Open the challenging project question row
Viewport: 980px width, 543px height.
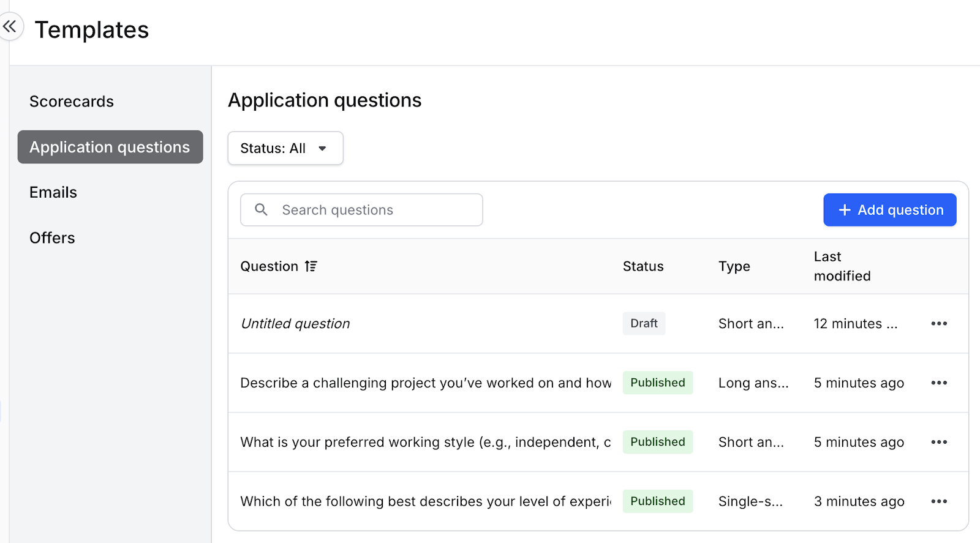[x=425, y=383]
